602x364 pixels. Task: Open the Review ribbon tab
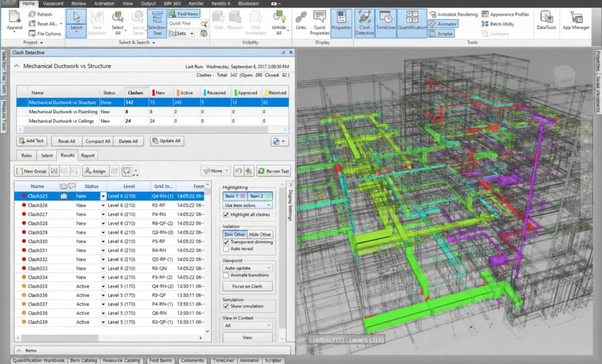point(79,4)
